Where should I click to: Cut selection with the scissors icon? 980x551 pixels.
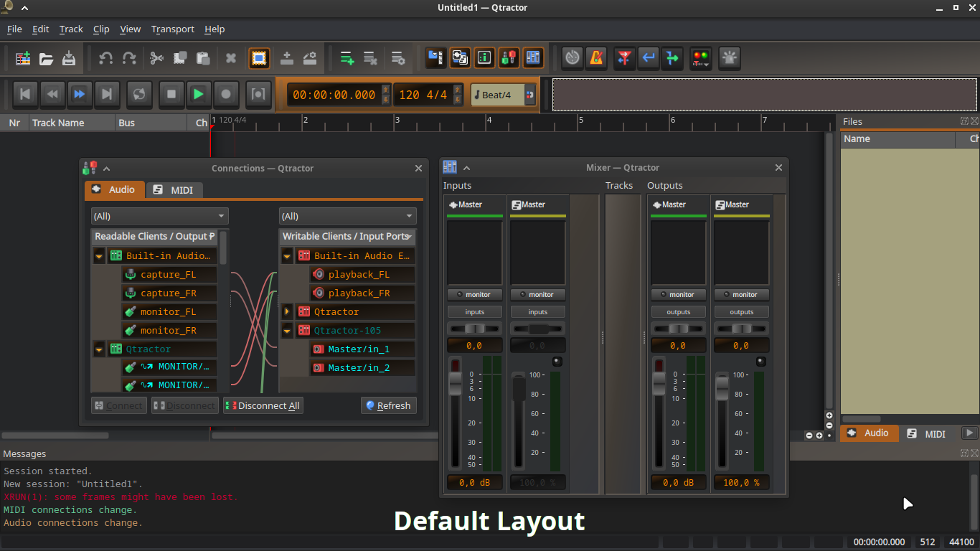pos(157,58)
